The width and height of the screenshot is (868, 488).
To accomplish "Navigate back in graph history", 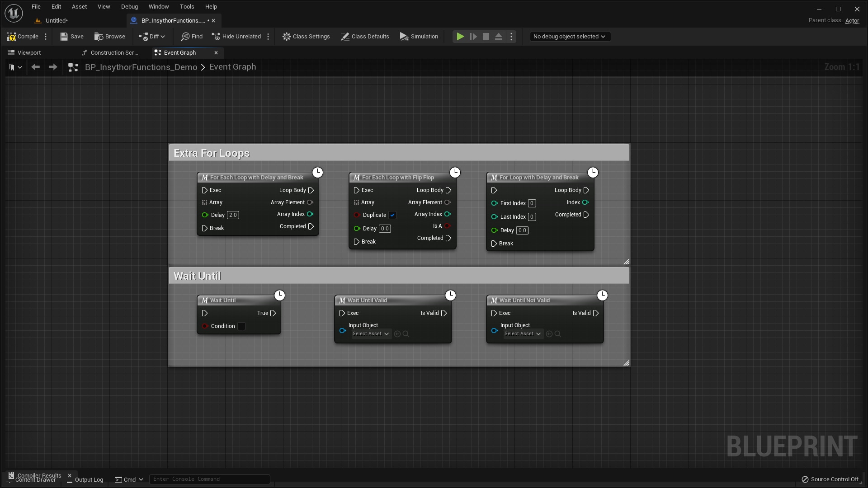I will click(x=35, y=67).
